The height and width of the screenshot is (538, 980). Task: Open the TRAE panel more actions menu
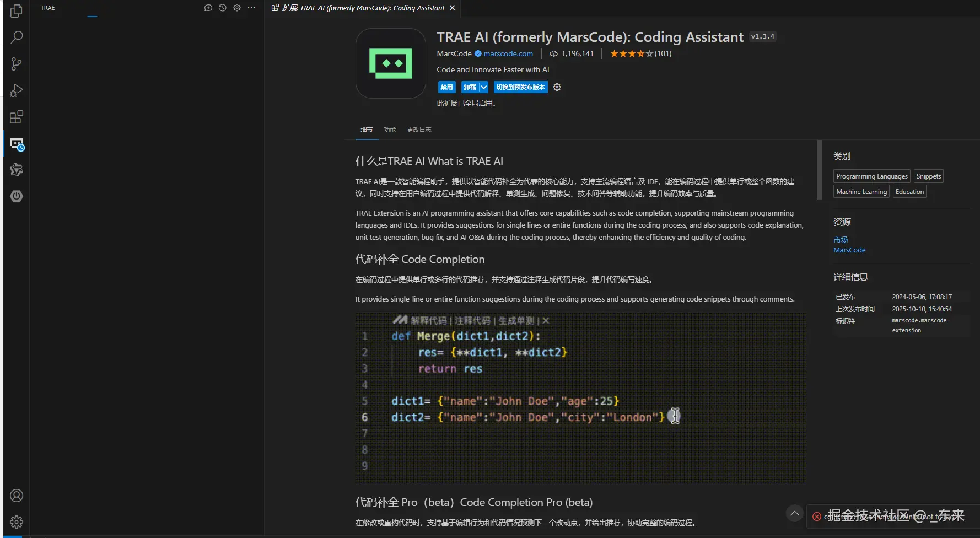251,8
